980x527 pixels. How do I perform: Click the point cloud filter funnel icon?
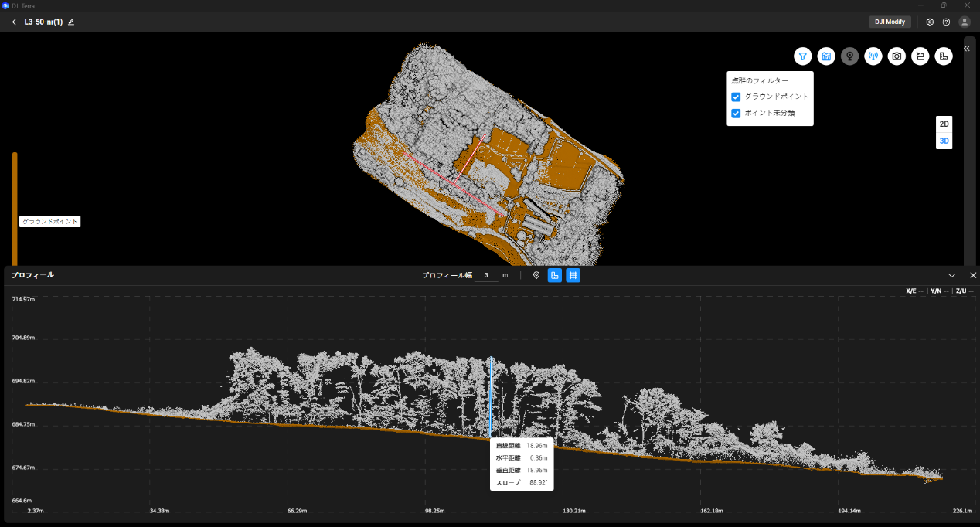(803, 56)
